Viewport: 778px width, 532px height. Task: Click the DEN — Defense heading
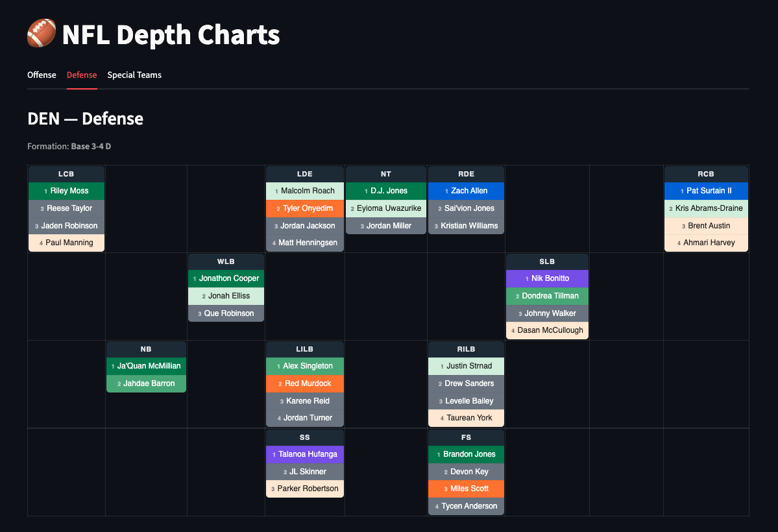point(86,119)
